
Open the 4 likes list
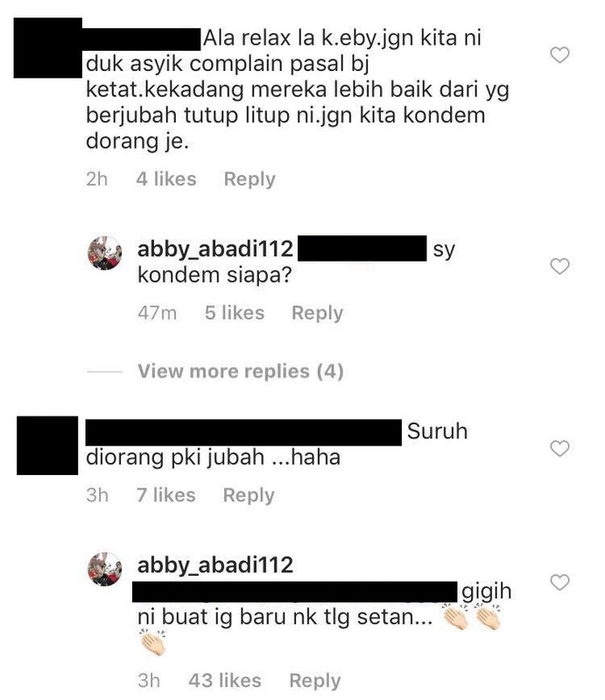click(166, 179)
